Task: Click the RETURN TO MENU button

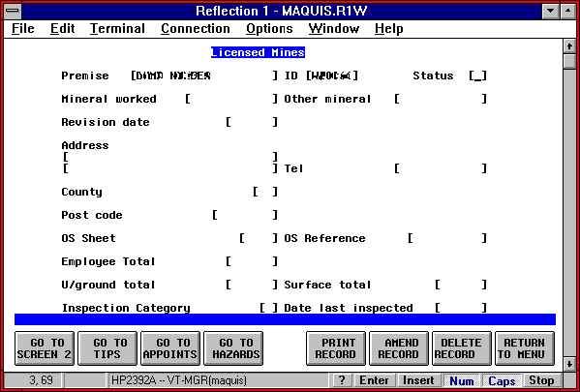Action: coord(525,348)
